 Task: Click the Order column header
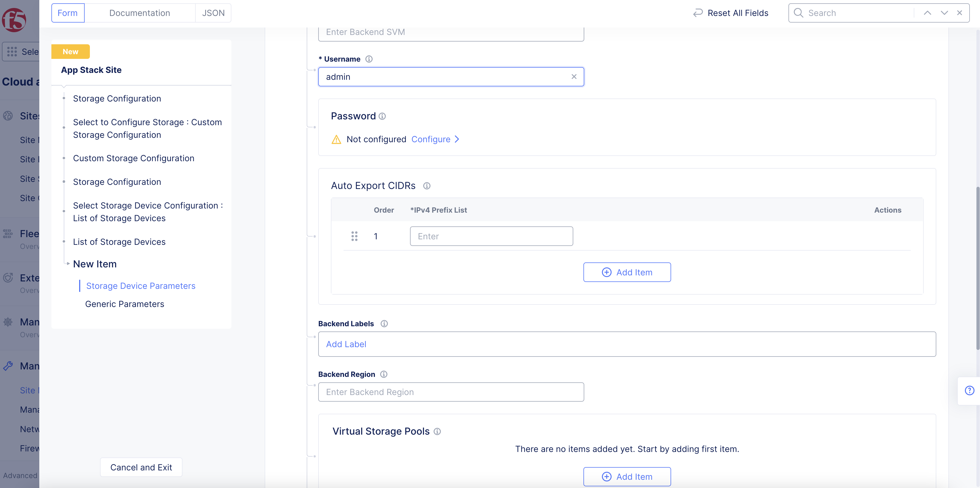384,210
